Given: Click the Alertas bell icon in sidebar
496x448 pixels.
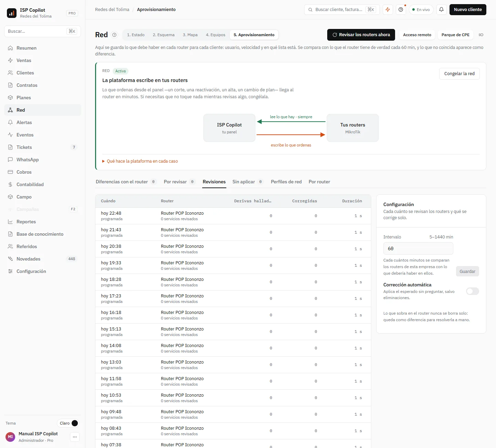Looking at the screenshot, I should click(x=10, y=122).
